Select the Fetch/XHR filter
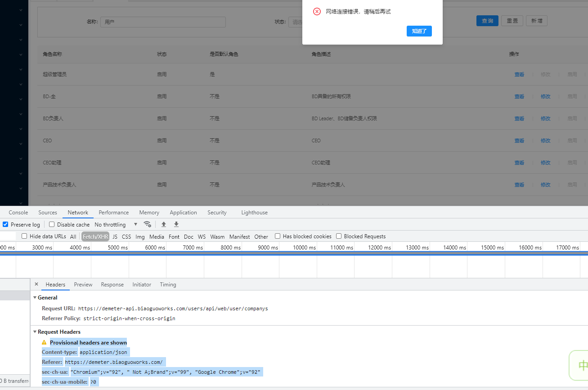The image size is (588, 390). point(95,236)
